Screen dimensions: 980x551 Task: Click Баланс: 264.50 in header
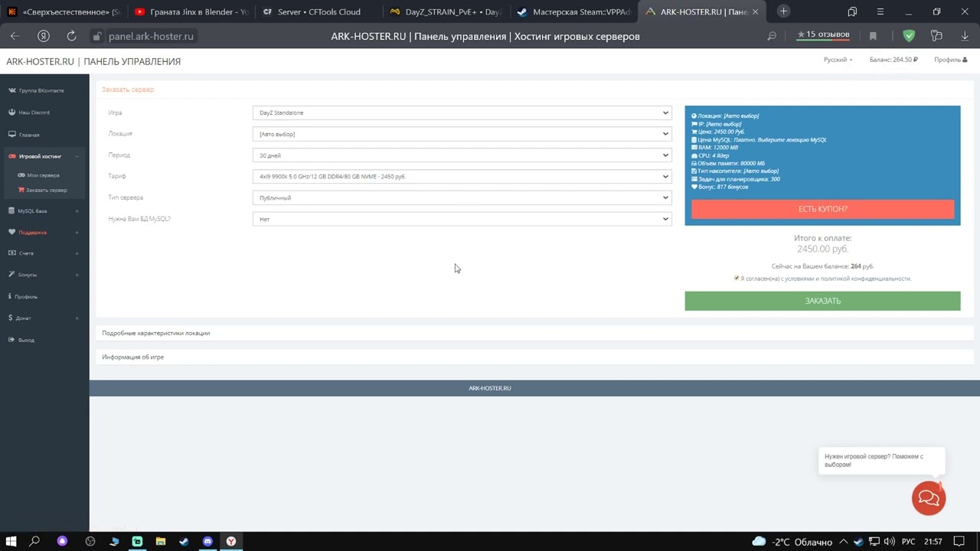(x=893, y=60)
